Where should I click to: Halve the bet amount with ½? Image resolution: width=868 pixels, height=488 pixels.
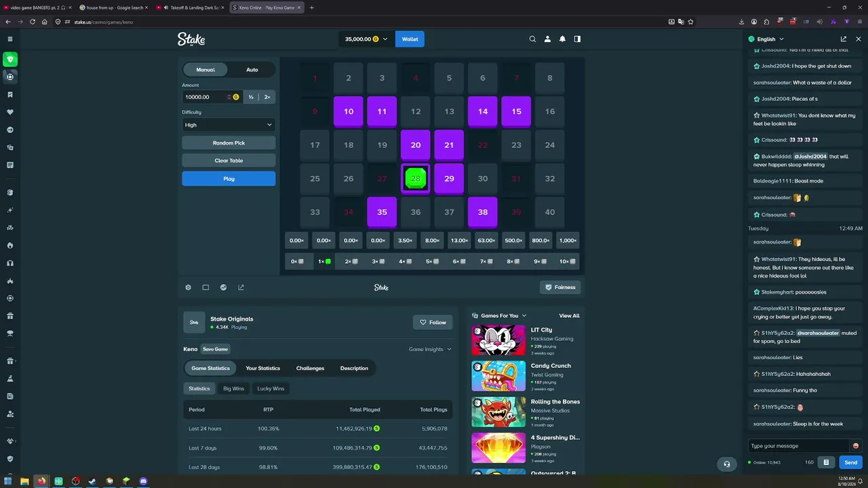[251, 97]
